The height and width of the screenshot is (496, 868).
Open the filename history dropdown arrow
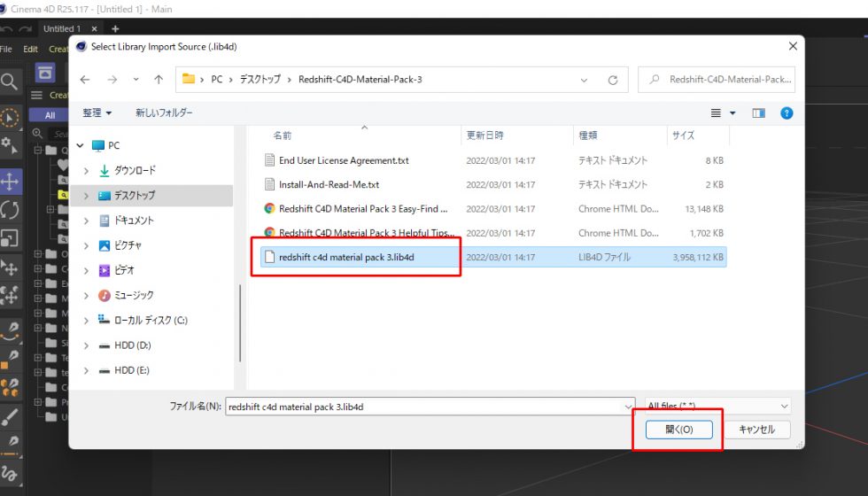click(x=628, y=407)
